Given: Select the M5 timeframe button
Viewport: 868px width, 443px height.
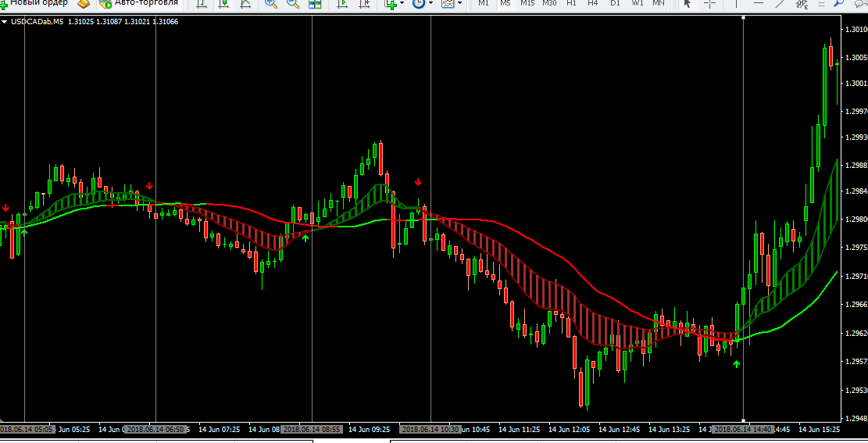Looking at the screenshot, I should pos(505,3).
